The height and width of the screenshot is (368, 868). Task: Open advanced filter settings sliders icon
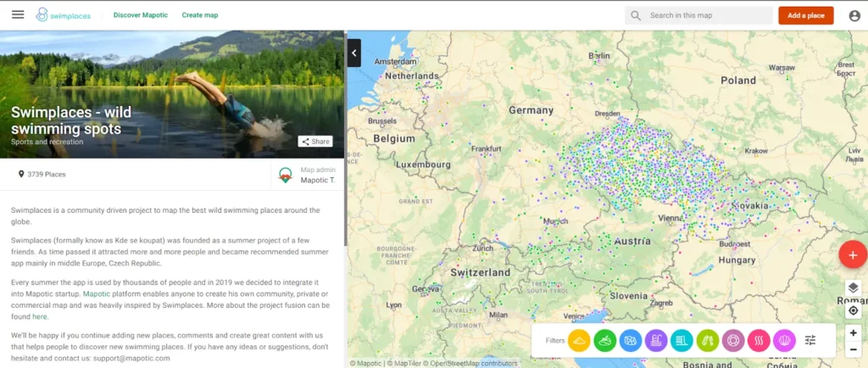[x=810, y=340]
